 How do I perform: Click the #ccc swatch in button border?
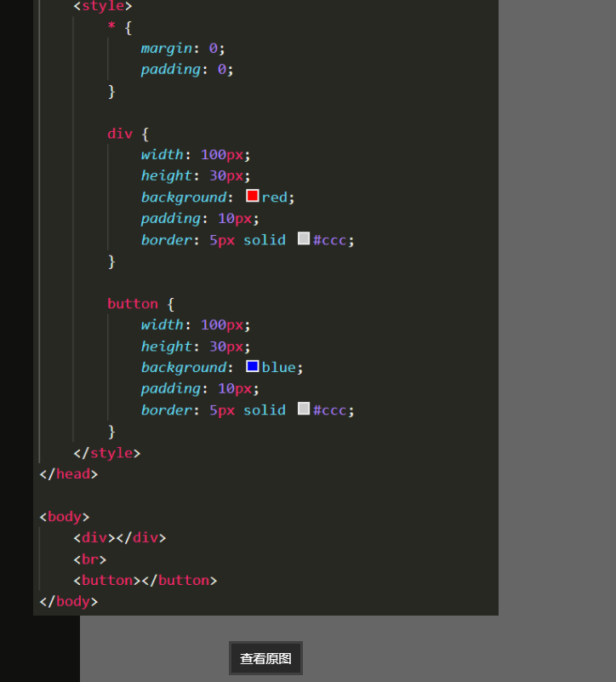point(304,409)
